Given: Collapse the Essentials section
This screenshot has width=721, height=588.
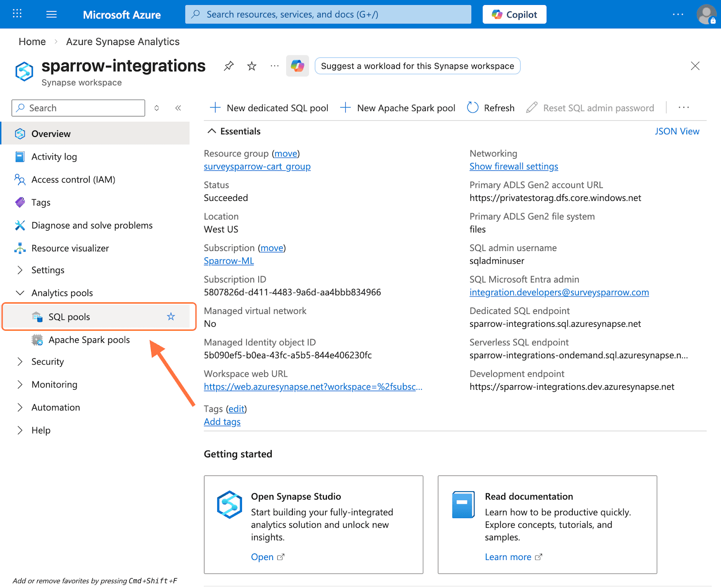Looking at the screenshot, I should click(x=211, y=131).
